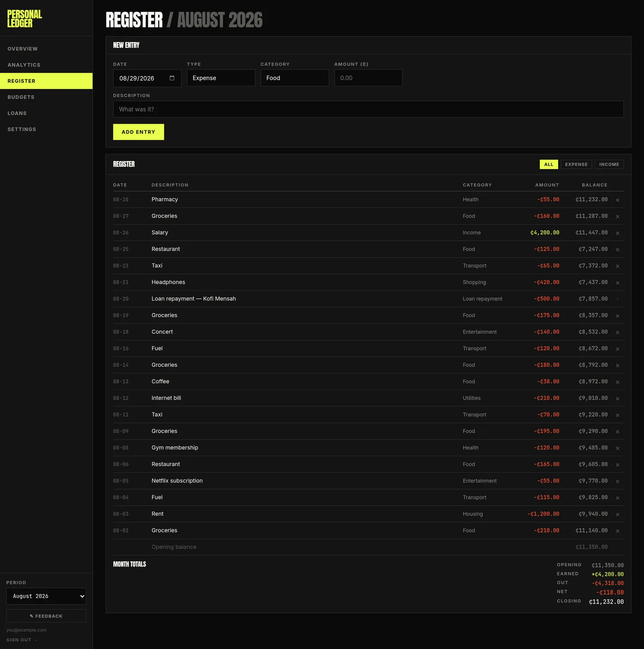Remove the 08-02 Groceries row x icon
This screenshot has width=644, height=649.
[617, 531]
